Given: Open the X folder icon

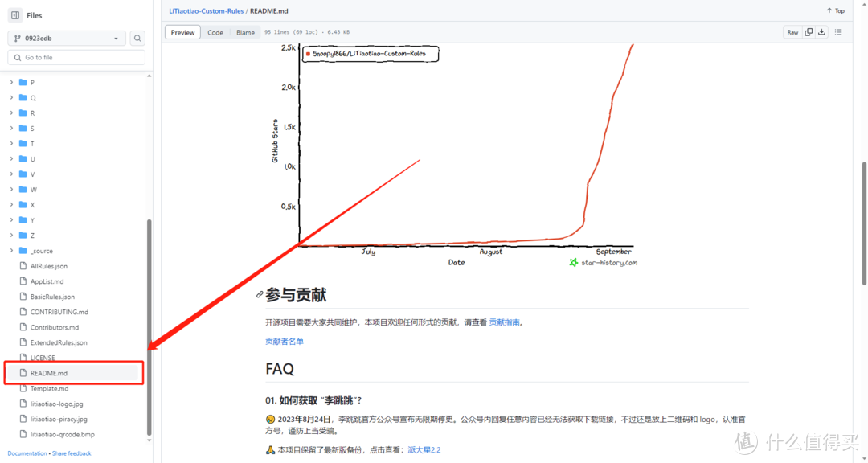Looking at the screenshot, I should tap(23, 205).
